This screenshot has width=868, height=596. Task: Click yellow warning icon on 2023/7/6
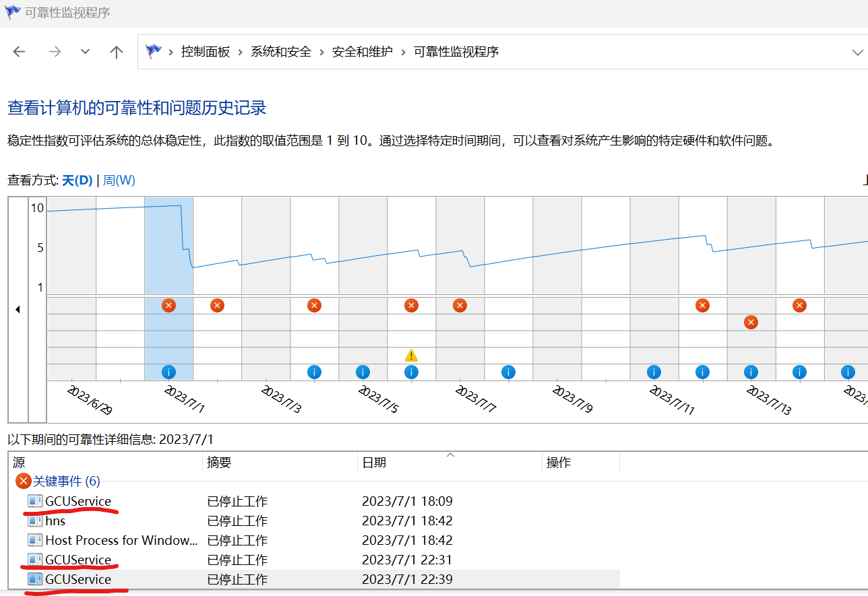click(411, 355)
